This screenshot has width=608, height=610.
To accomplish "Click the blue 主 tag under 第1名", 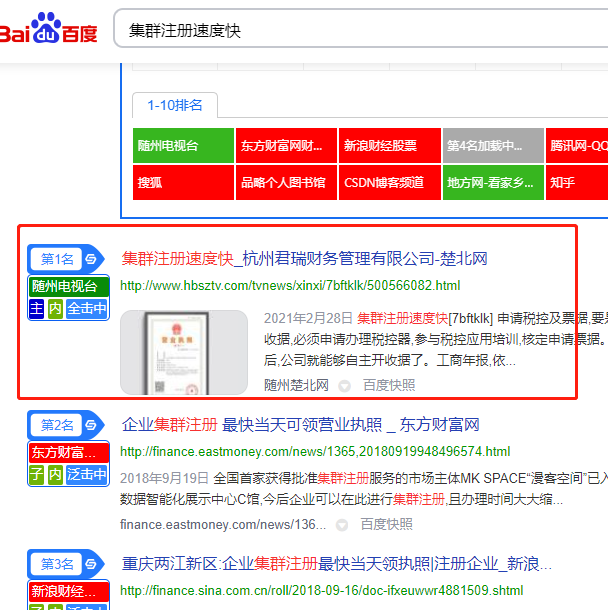I will [37, 309].
